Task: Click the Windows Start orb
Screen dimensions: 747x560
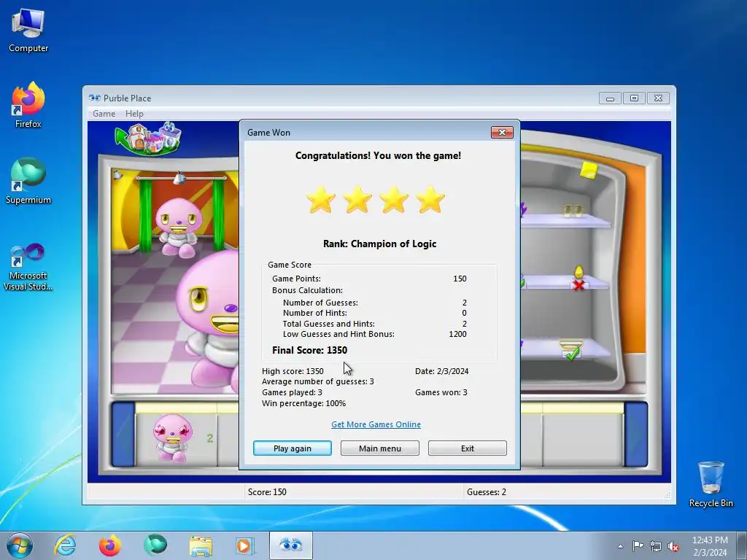Action: (20, 545)
